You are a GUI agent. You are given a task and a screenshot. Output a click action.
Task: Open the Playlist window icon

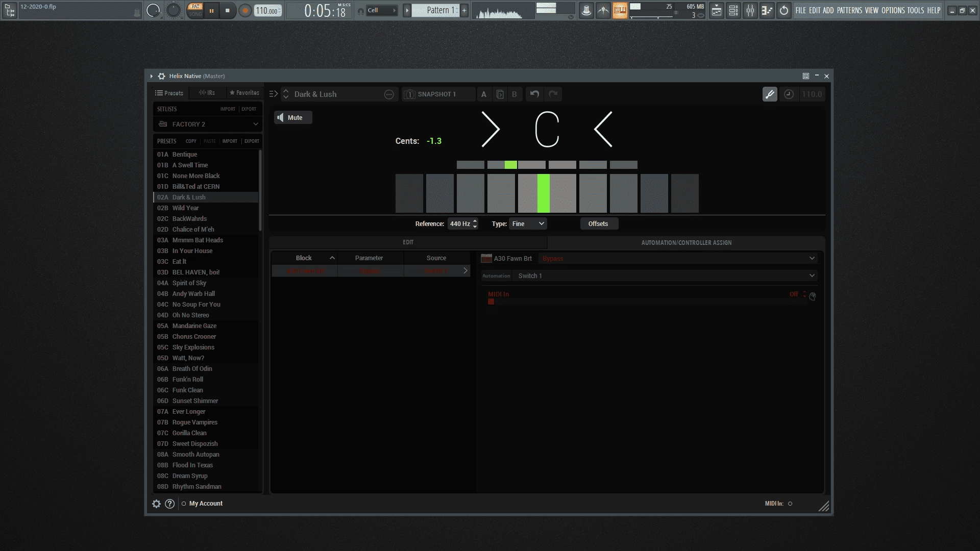(717, 10)
